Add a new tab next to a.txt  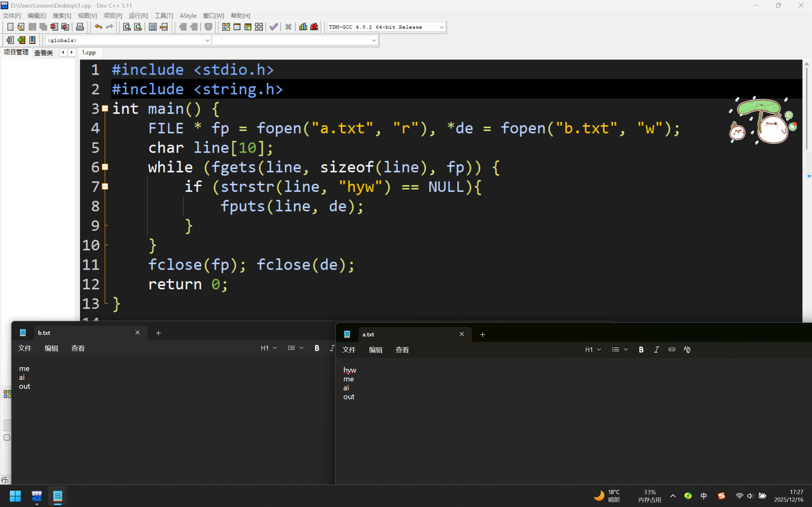point(483,335)
